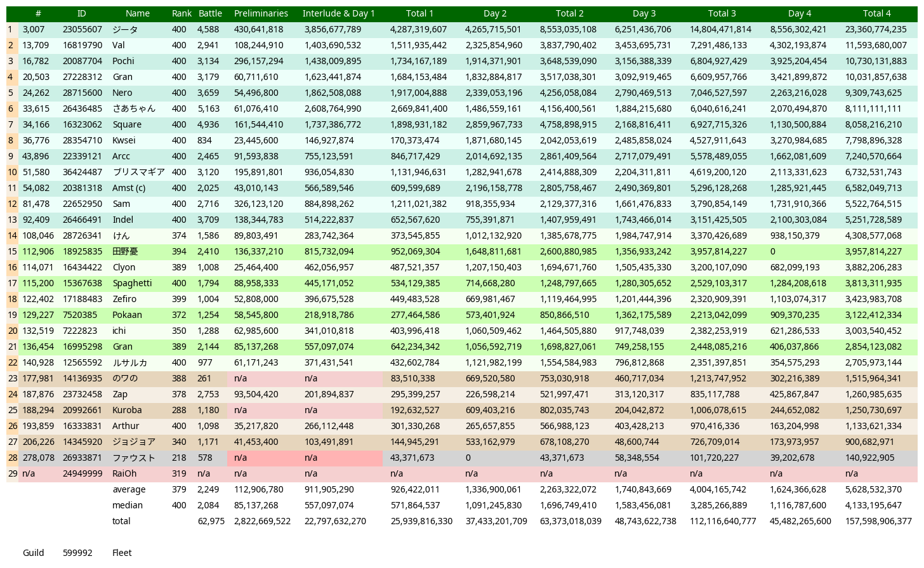Select the "Total 3" column header
Image resolution: width=924 pixels, height=568 pixels.
722,13
